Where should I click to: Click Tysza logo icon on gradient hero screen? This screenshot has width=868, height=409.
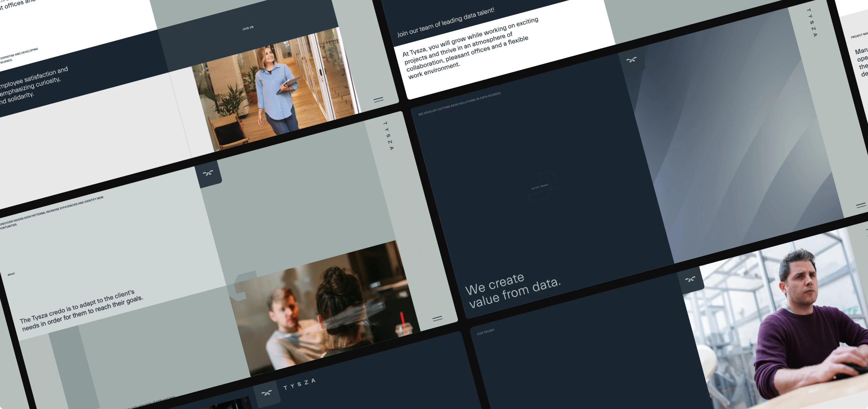click(x=631, y=60)
